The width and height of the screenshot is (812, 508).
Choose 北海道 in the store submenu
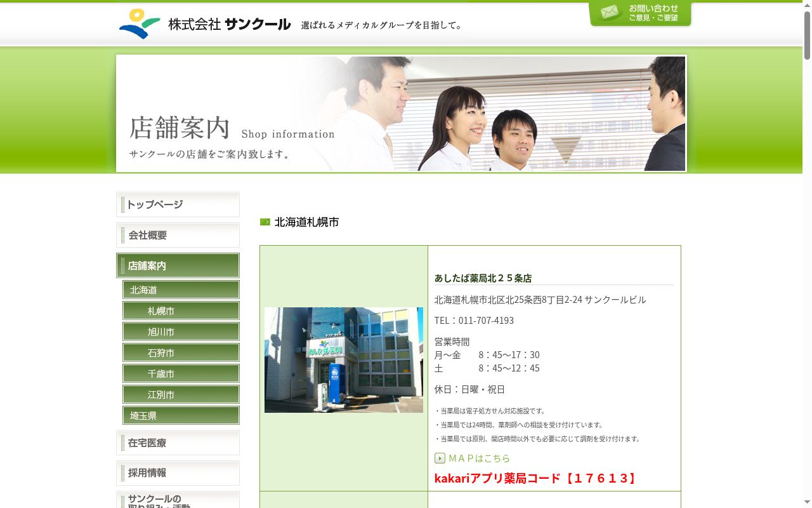pyautogui.click(x=181, y=290)
